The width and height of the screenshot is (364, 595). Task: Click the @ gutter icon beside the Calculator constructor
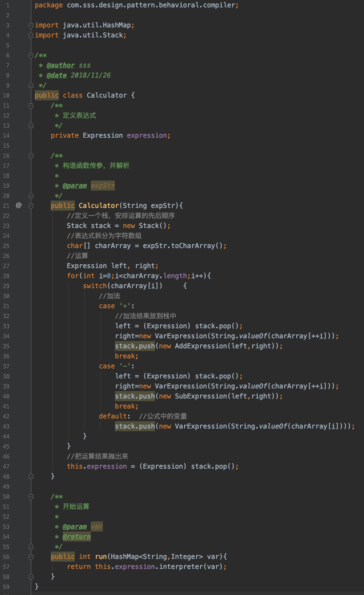pos(19,205)
